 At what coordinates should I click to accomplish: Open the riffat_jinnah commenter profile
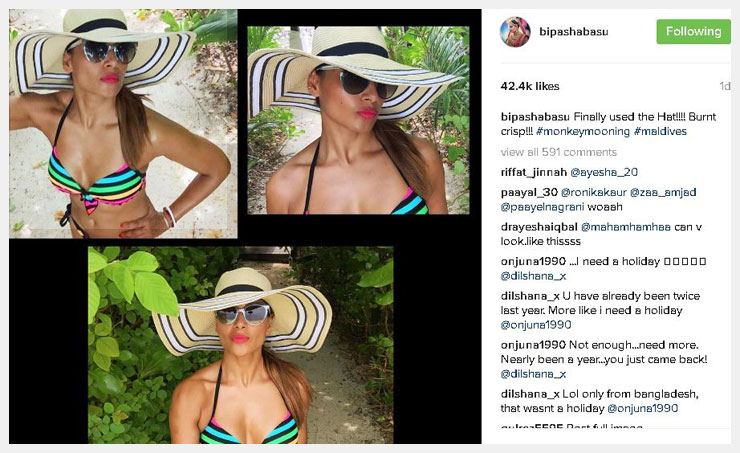533,172
